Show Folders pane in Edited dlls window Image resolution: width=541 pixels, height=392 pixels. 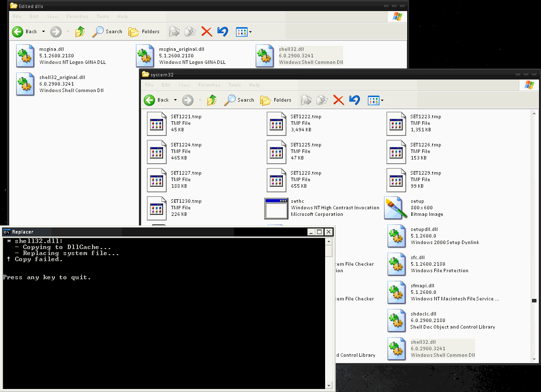coord(144,32)
